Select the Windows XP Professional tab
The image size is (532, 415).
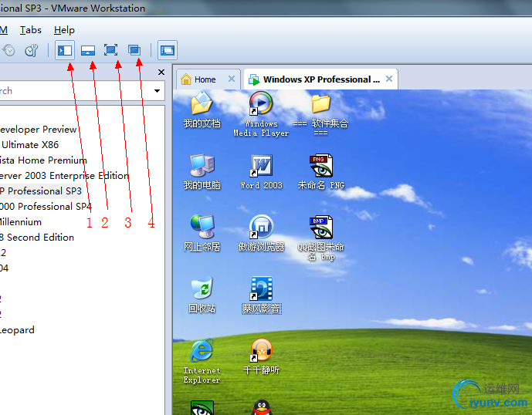[x=320, y=79]
